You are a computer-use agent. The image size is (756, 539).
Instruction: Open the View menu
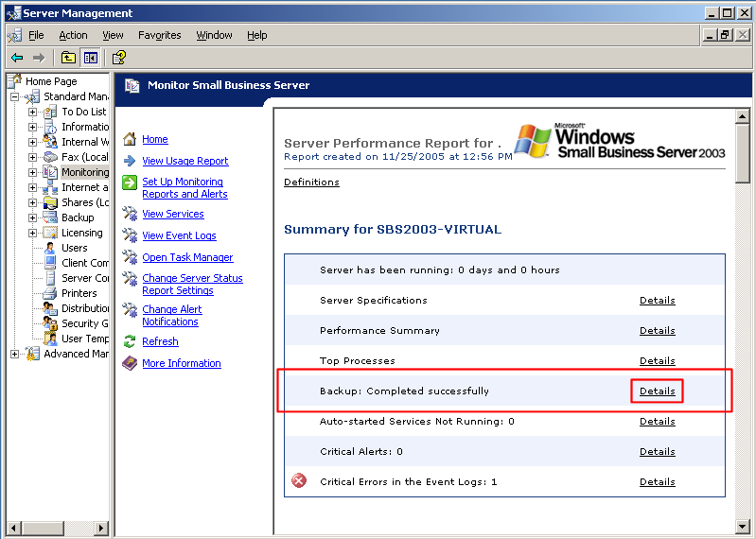click(113, 35)
